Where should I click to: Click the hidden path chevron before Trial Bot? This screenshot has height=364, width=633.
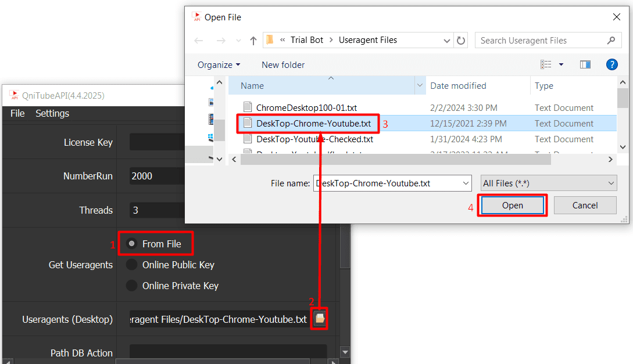(282, 40)
